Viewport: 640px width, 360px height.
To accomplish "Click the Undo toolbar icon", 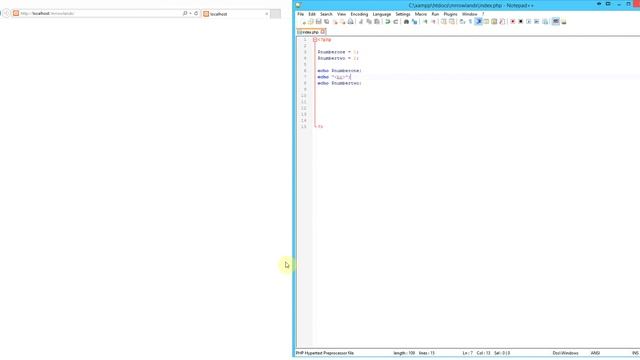I will pos(387,22).
